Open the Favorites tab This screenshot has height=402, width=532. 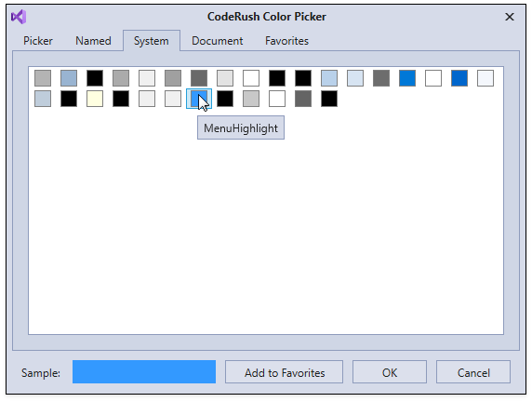pos(286,41)
